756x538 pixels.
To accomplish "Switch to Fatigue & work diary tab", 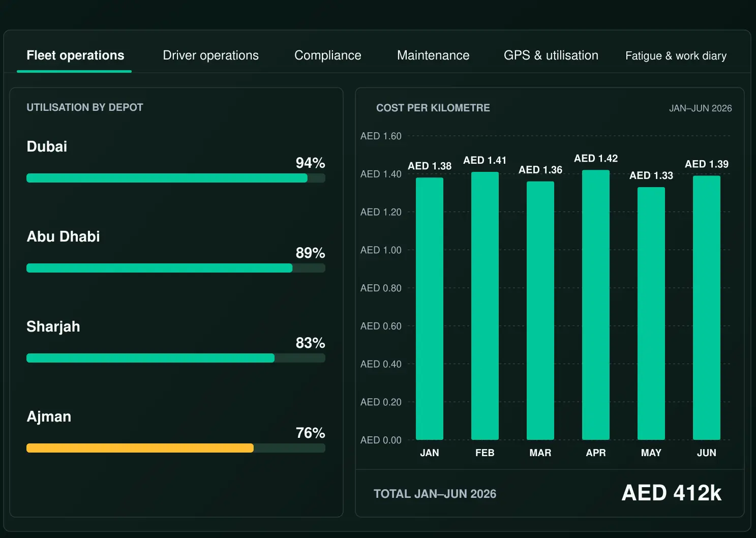I will tap(676, 55).
